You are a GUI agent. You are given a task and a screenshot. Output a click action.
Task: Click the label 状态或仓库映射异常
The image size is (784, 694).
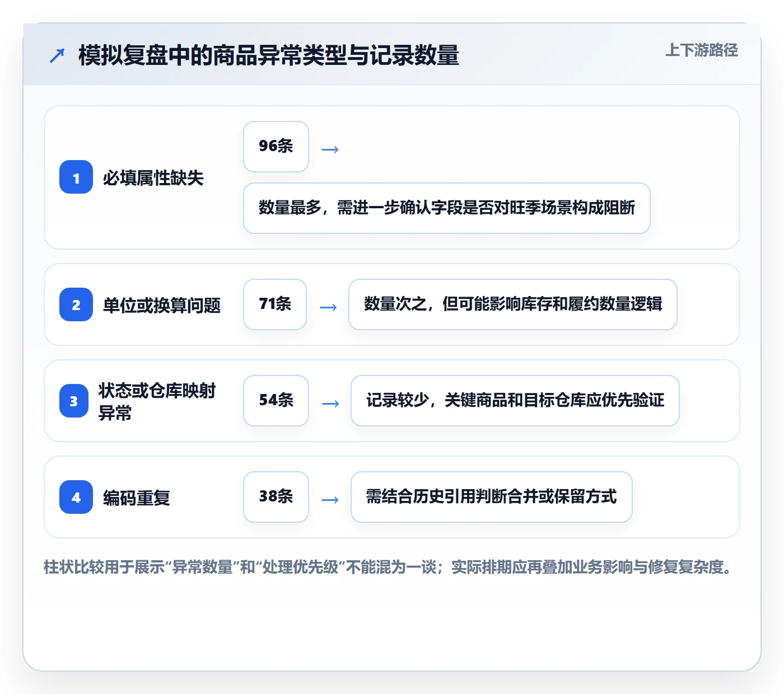pyautogui.click(x=157, y=401)
